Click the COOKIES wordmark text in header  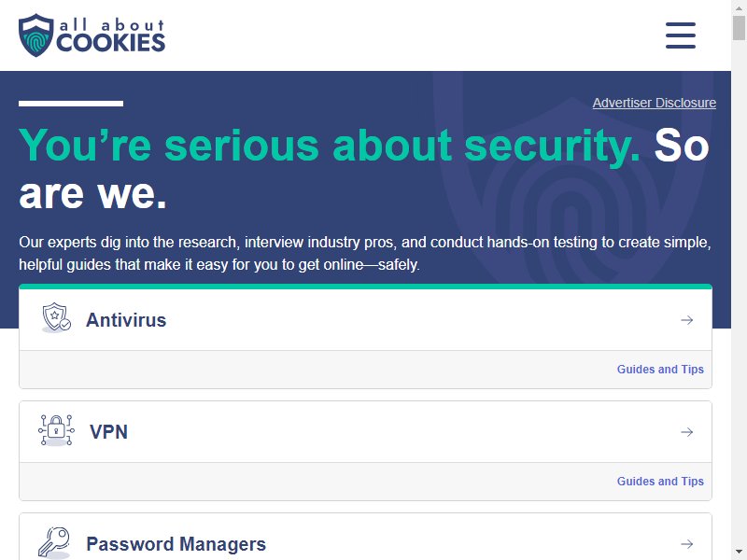[110, 43]
